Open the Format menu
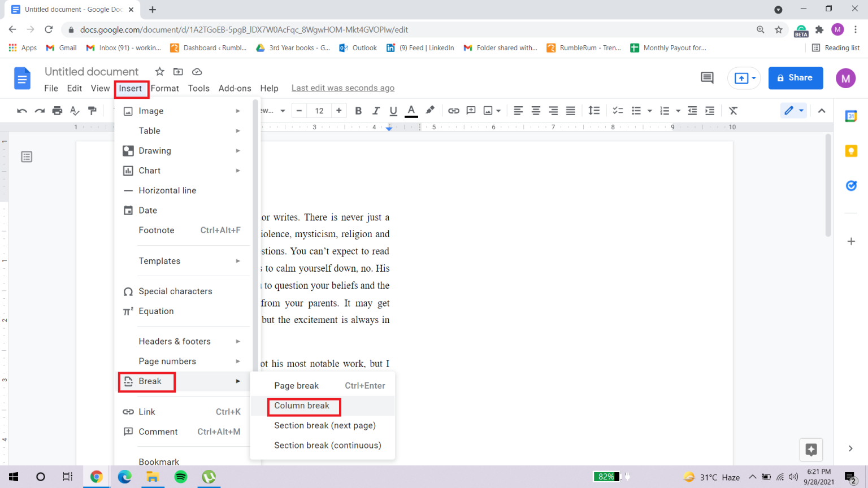The image size is (868, 488). [x=164, y=88]
